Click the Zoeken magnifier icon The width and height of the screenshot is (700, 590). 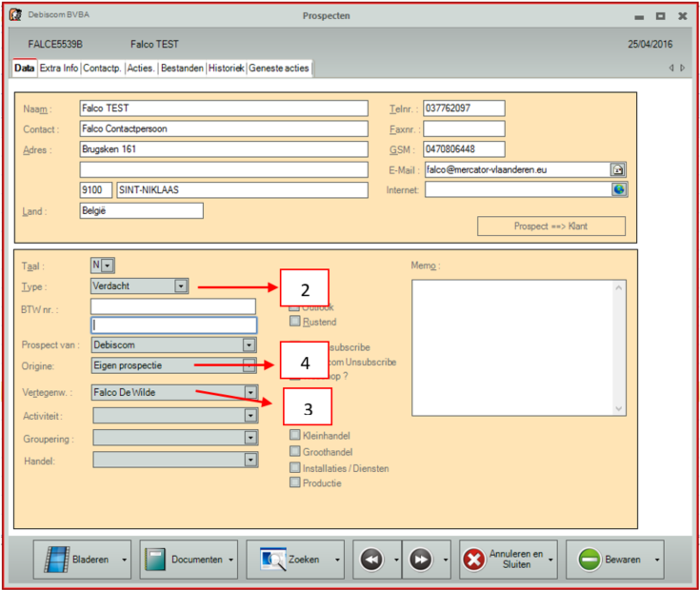click(x=273, y=560)
